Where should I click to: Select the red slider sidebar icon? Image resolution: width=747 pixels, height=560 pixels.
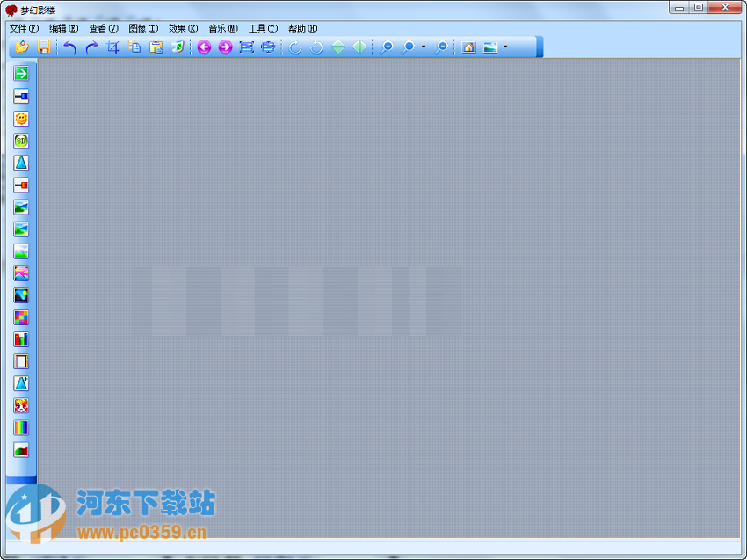21,185
